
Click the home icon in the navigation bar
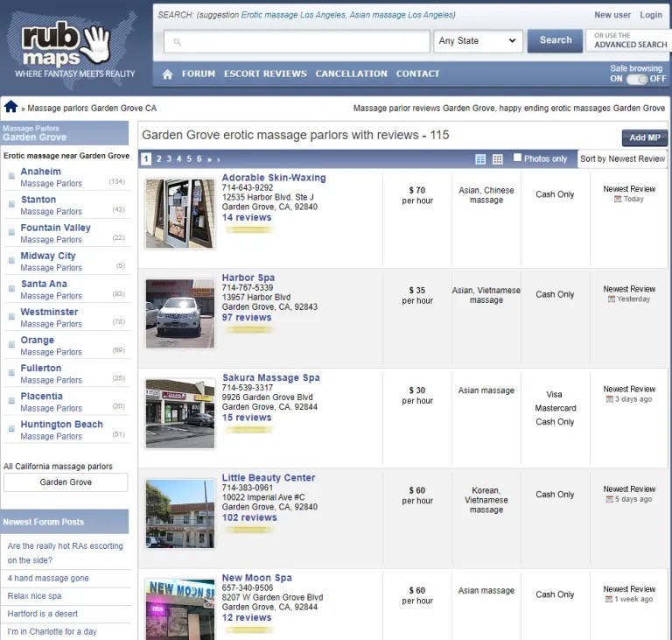[167, 74]
